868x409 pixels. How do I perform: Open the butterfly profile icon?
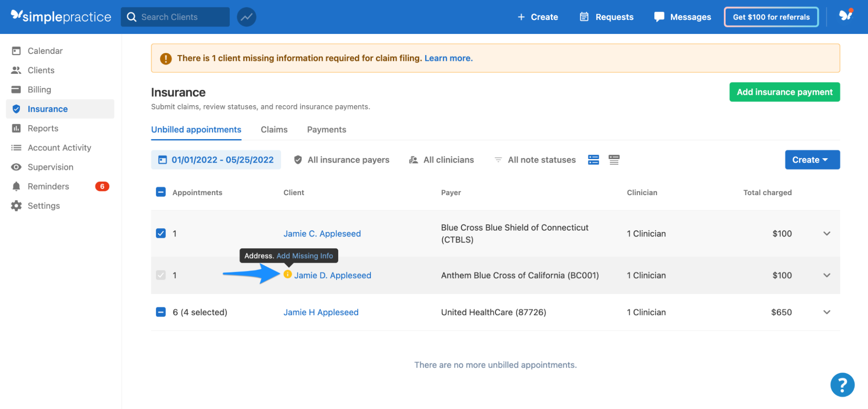pyautogui.click(x=845, y=15)
